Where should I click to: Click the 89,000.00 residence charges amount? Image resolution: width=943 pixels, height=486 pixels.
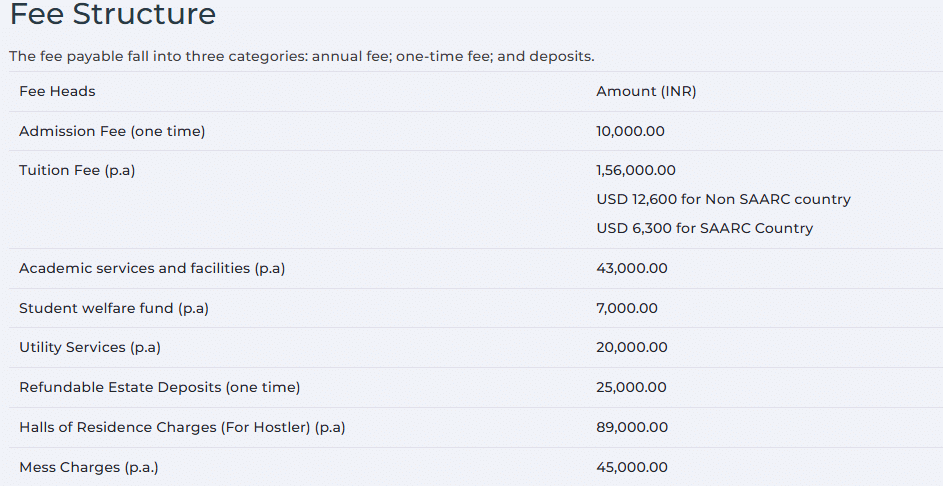pos(631,427)
